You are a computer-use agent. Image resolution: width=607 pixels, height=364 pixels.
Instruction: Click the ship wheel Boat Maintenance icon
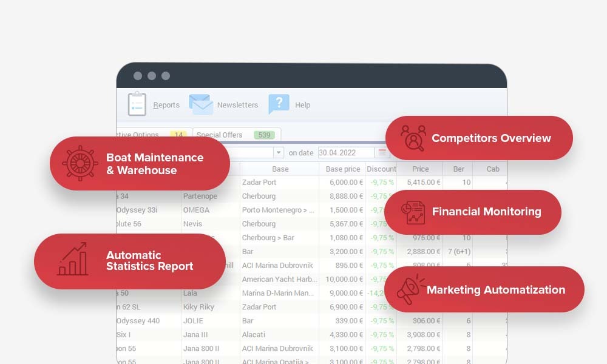coord(80,164)
